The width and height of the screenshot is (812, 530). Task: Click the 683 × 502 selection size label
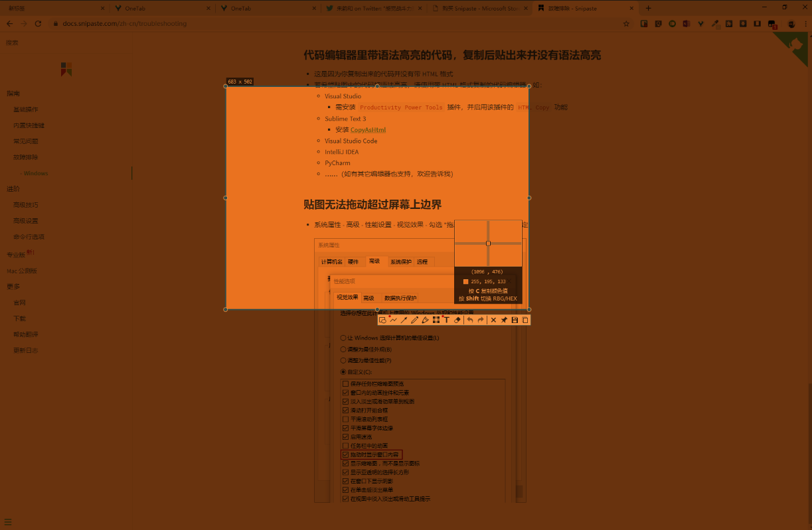point(240,82)
